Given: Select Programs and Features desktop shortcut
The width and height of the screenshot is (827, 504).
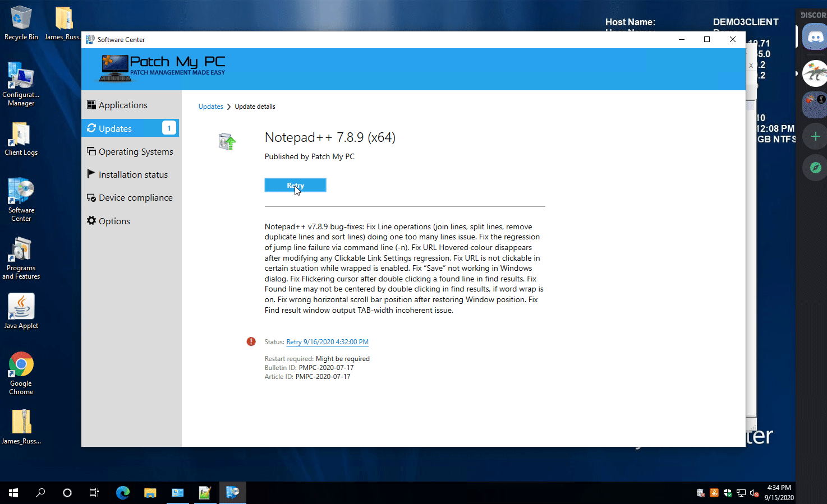Looking at the screenshot, I should 21,258.
